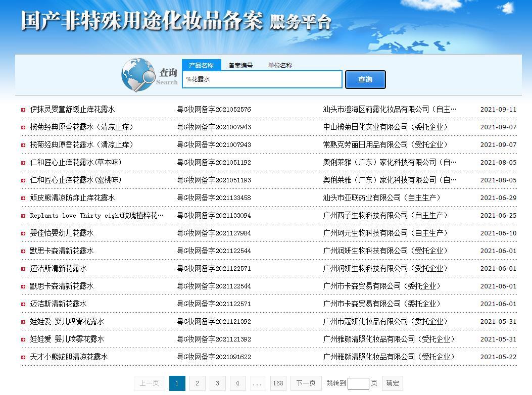
Task: Open product 伊抹灵婴童舒缓止痒花露水
Action: point(72,109)
